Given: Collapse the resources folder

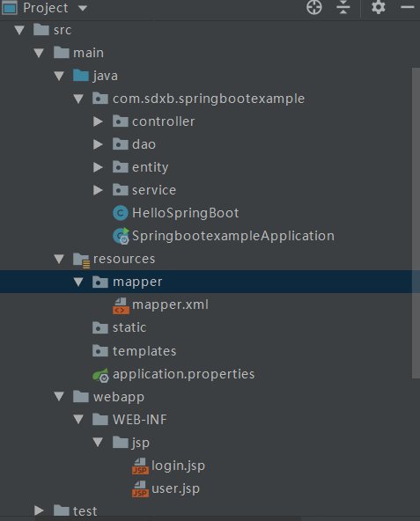Looking at the screenshot, I should tap(59, 259).
